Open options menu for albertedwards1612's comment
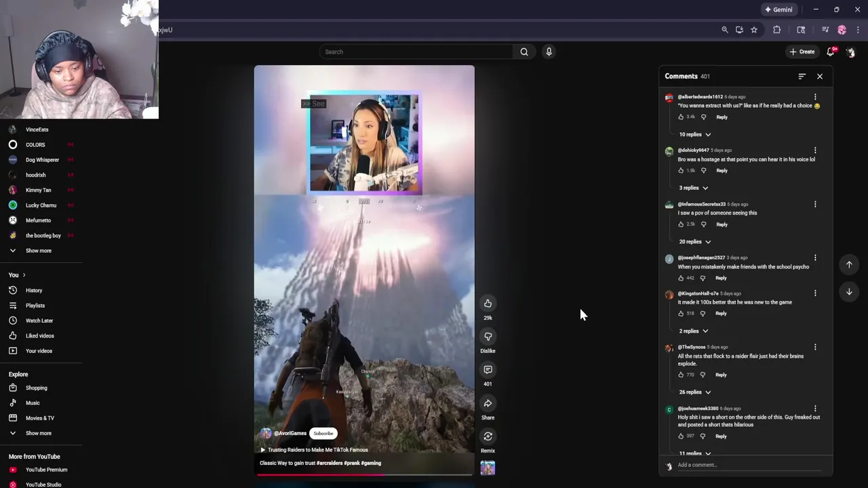The width and height of the screenshot is (868, 488). pyautogui.click(x=815, y=97)
